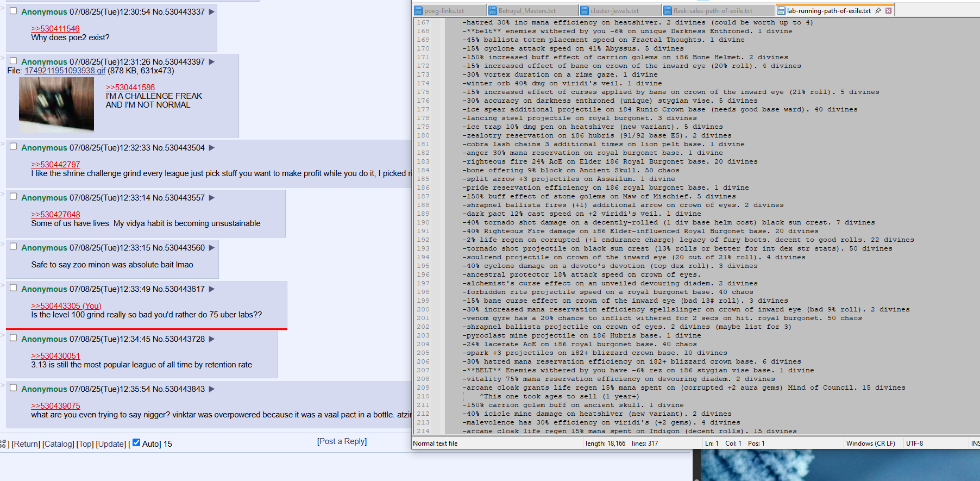Tick the checkbox for post No.530443397
This screenshot has width=980, height=481.
[14, 61]
